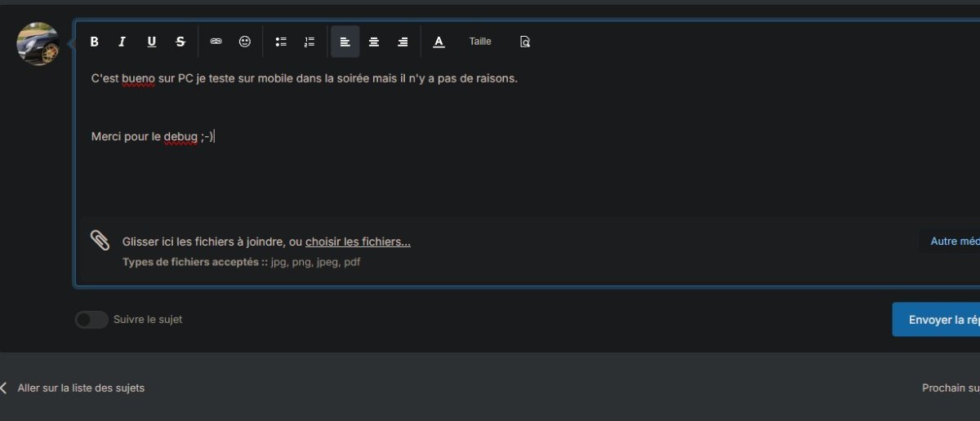The height and width of the screenshot is (421, 980).
Task: Click the choisir les fichiers link
Action: pyautogui.click(x=358, y=242)
